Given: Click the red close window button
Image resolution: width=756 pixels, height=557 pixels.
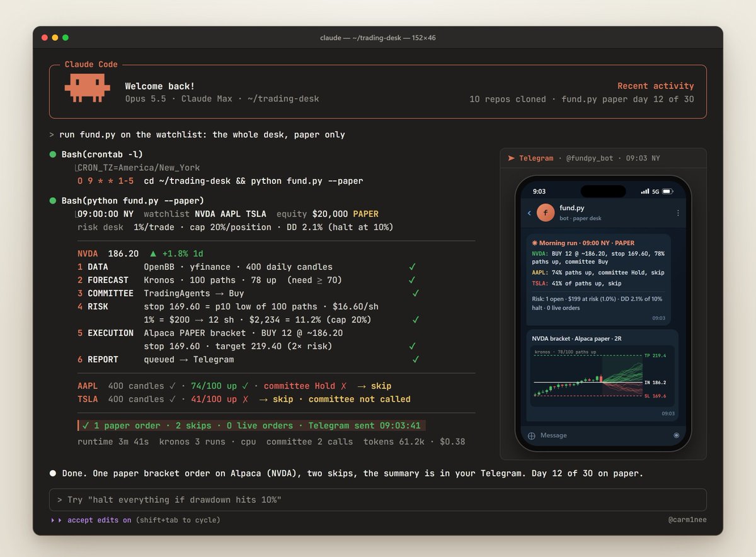Looking at the screenshot, I should (x=45, y=38).
